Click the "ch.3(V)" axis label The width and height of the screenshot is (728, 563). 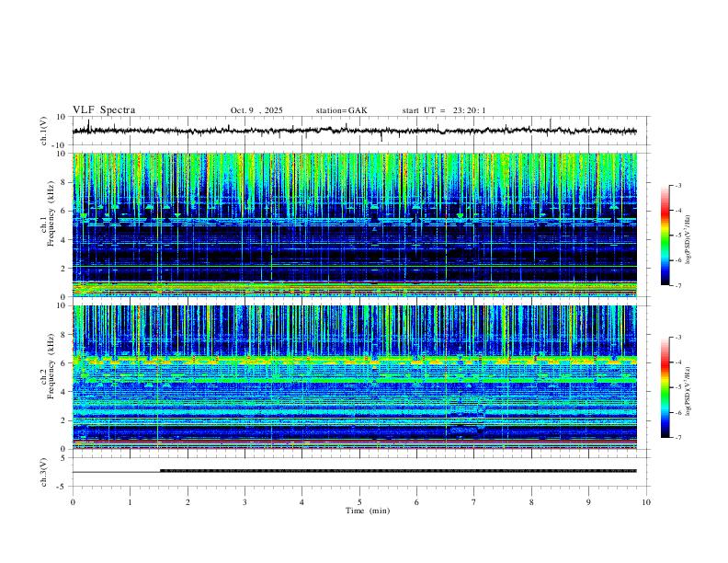44,472
